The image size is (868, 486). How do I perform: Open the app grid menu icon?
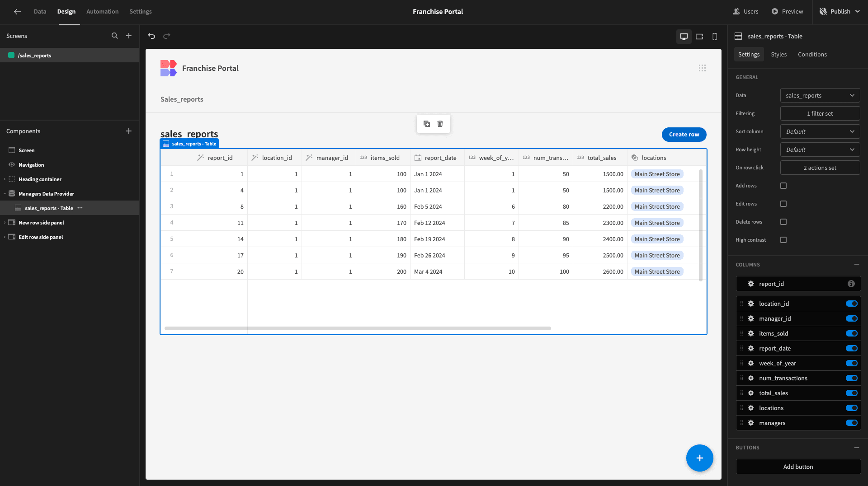point(702,68)
